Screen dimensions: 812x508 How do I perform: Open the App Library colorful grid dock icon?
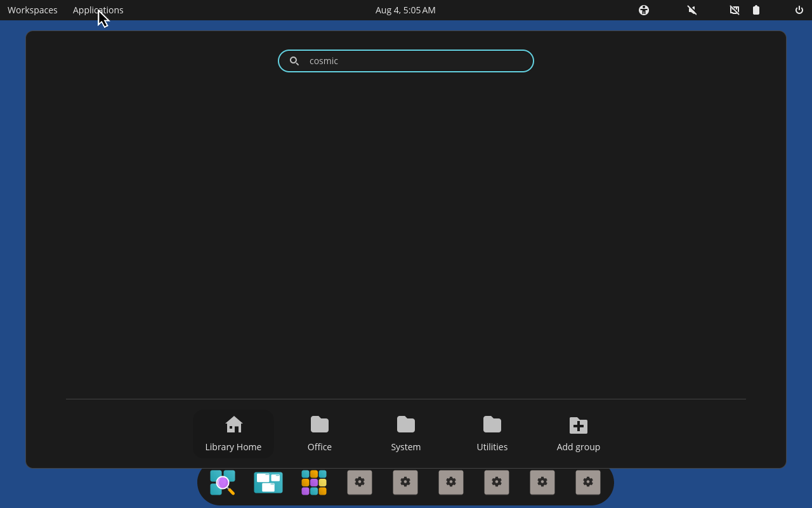(x=314, y=483)
